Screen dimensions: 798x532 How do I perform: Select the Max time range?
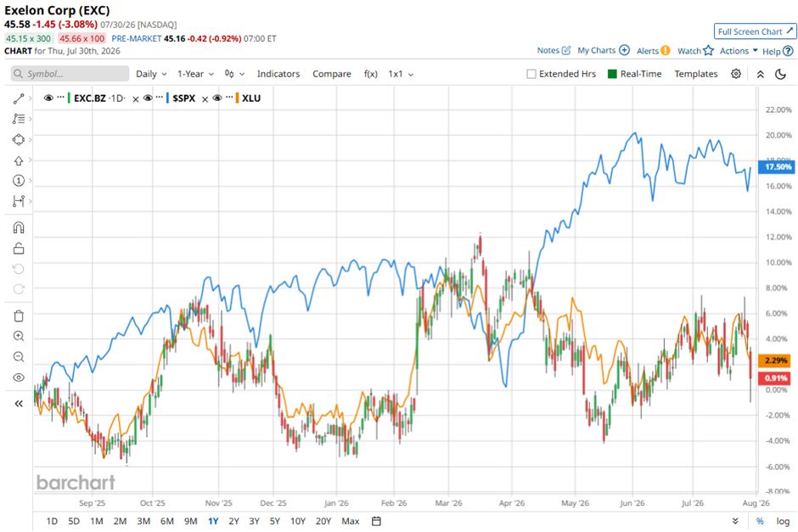350,521
